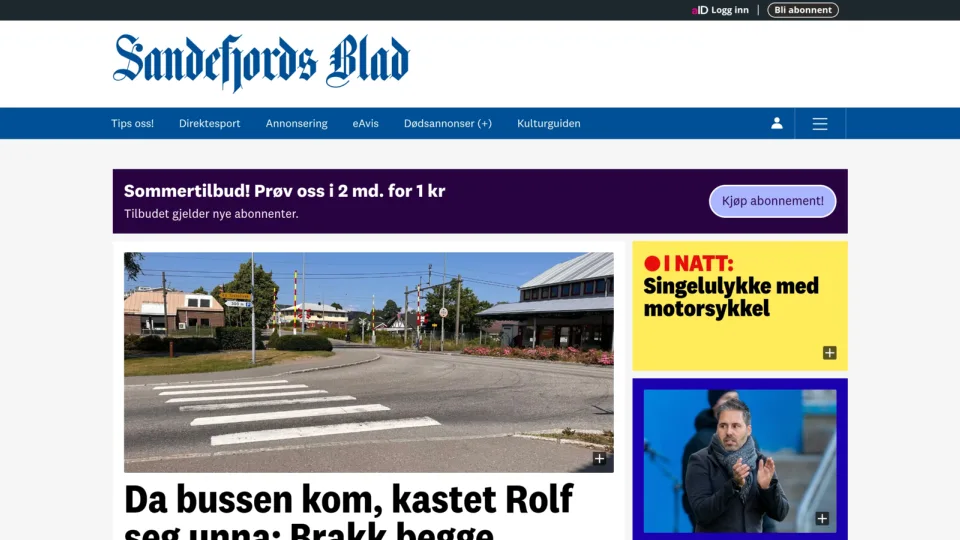
Task: Open the user profile icon in navbar
Action: (x=776, y=123)
